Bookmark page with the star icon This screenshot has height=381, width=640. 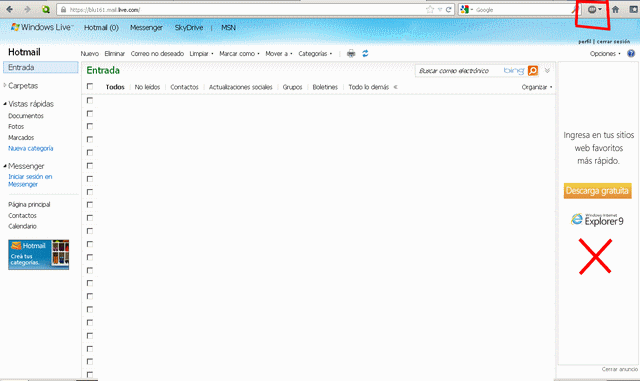tap(430, 9)
